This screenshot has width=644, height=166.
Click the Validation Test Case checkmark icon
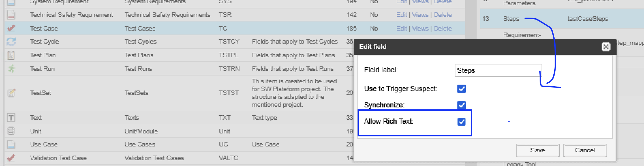pyautogui.click(x=11, y=158)
